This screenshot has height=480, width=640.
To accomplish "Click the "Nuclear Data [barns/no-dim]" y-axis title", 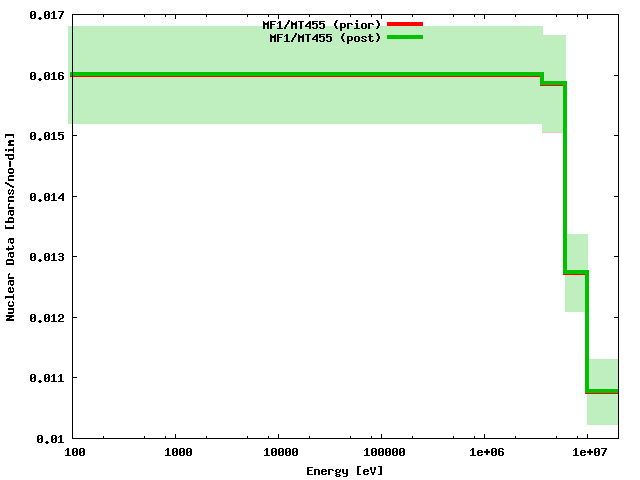I will click(x=10, y=226).
